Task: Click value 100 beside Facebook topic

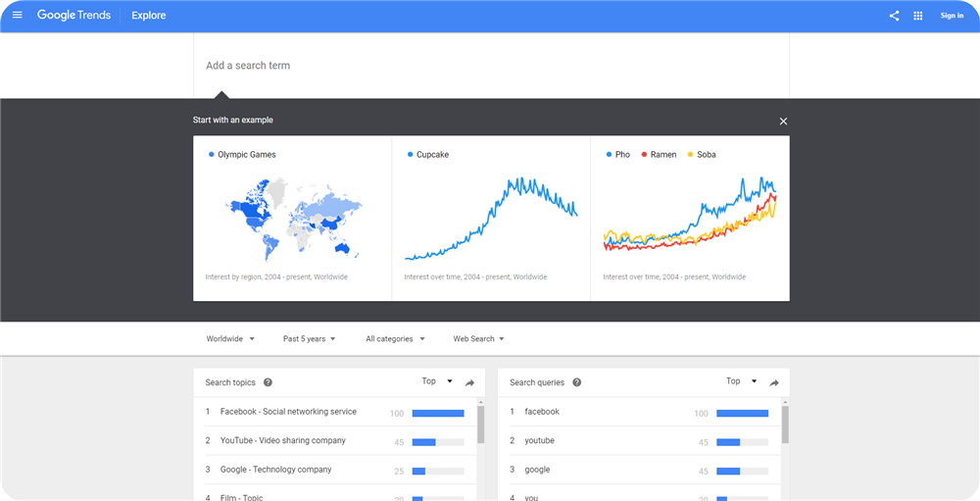Action: click(396, 414)
